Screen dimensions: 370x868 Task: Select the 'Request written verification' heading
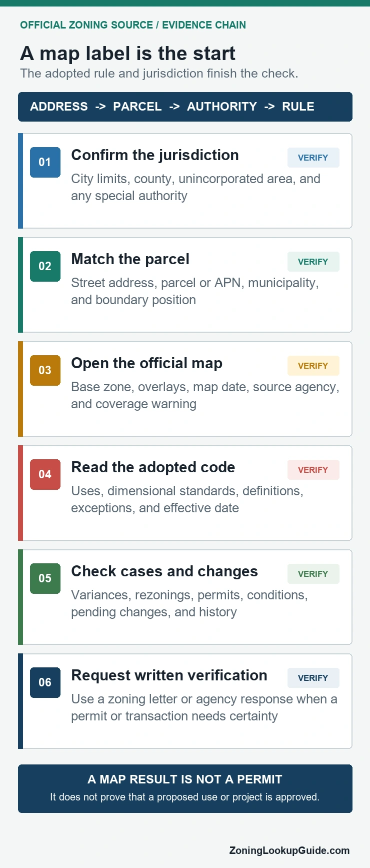click(x=169, y=675)
